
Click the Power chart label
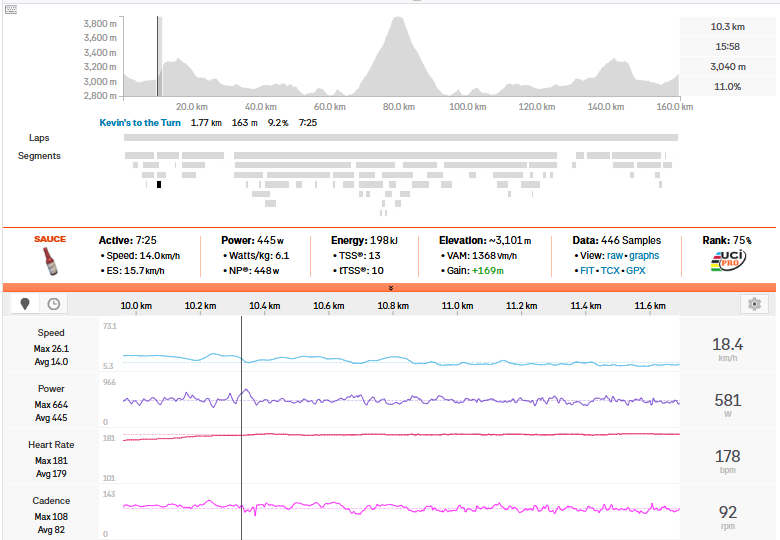click(51, 389)
